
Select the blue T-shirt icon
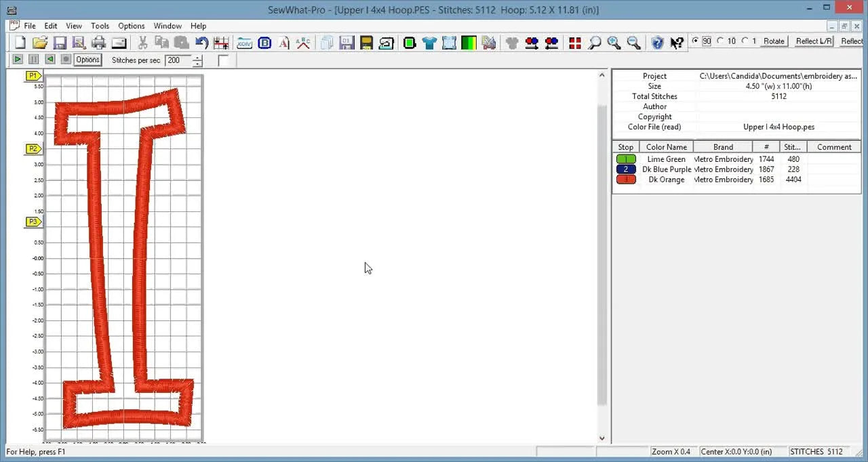coord(429,43)
